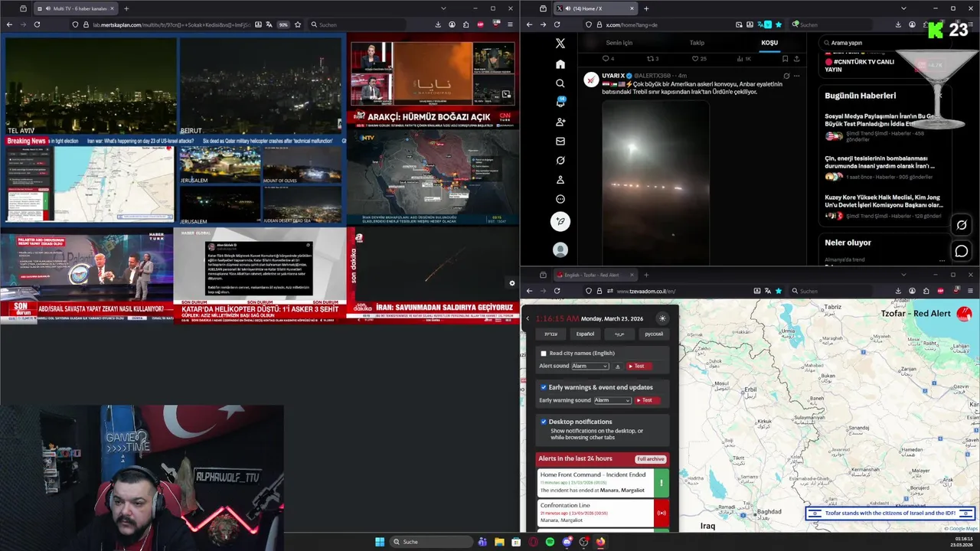Play the UYARI X convoy video
Screen dimensions: 980x551
[x=655, y=182]
